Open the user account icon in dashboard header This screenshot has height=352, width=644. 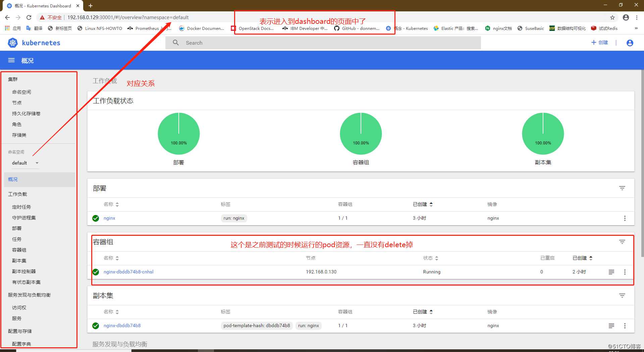pos(630,43)
